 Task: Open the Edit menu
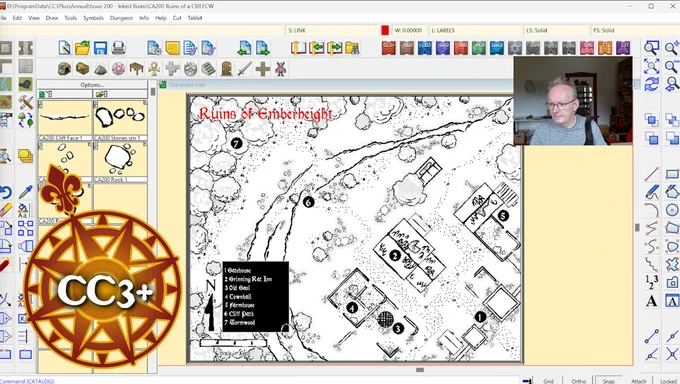17,18
